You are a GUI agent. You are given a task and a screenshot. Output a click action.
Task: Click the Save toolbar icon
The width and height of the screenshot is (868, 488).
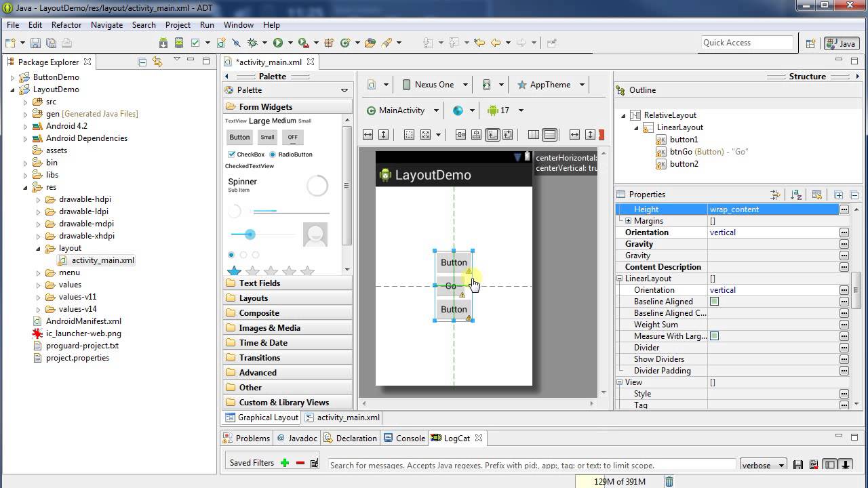[36, 43]
